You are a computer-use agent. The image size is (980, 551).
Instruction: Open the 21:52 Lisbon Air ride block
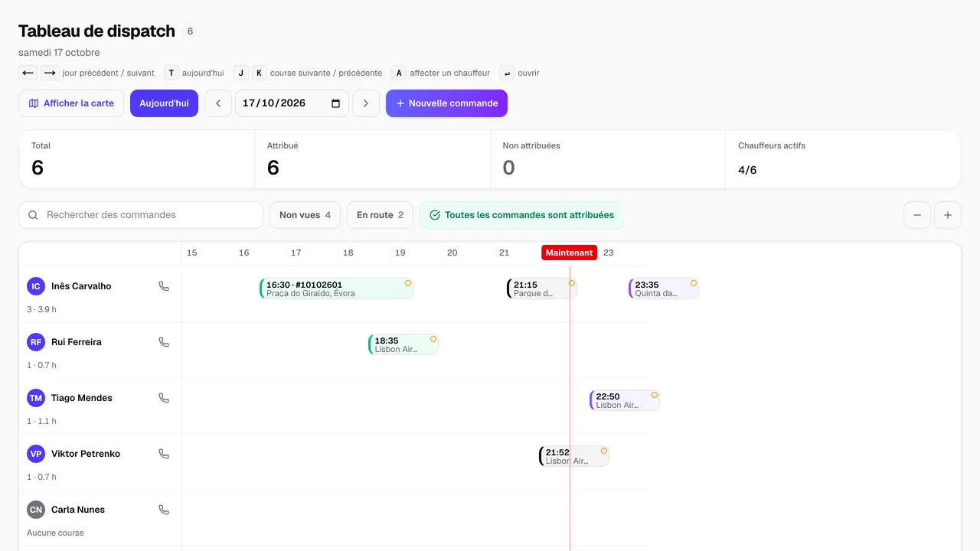(x=574, y=456)
